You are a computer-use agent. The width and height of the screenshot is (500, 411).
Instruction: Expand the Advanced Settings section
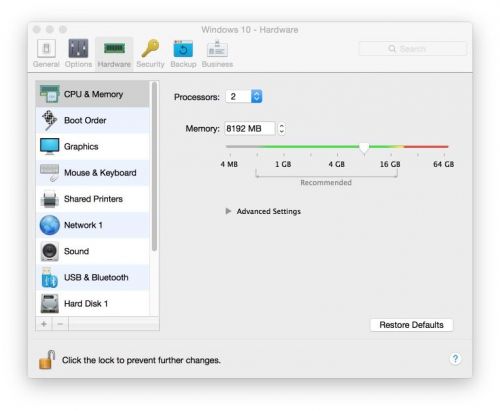pos(228,211)
